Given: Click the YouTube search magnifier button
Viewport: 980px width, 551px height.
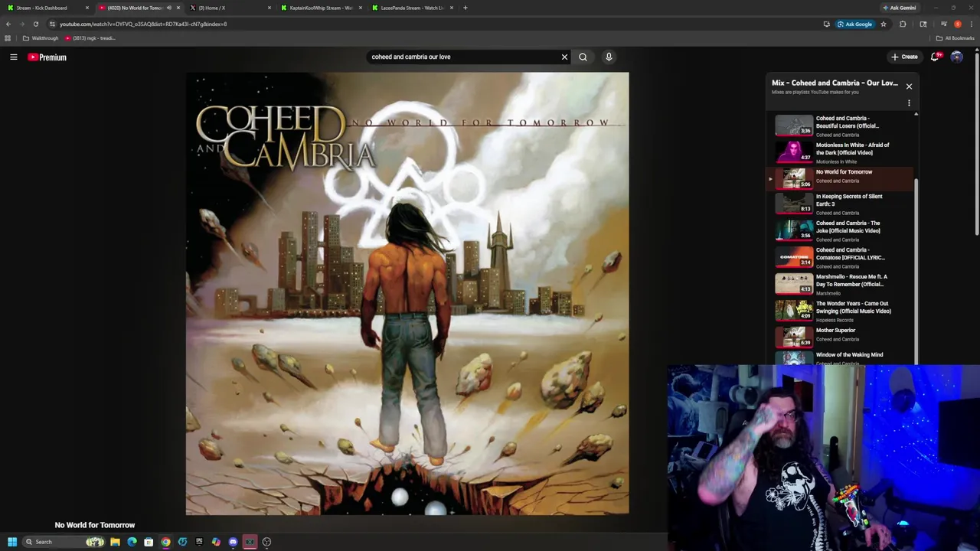Looking at the screenshot, I should pos(583,57).
